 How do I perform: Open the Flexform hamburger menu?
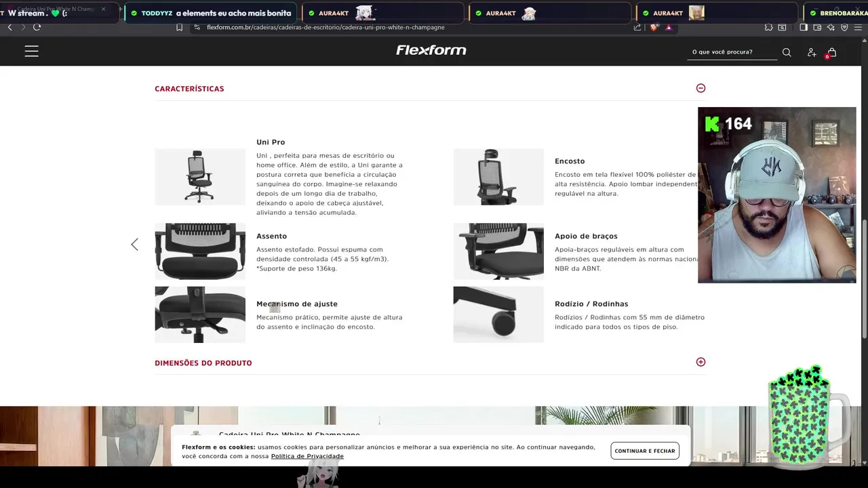(x=31, y=52)
